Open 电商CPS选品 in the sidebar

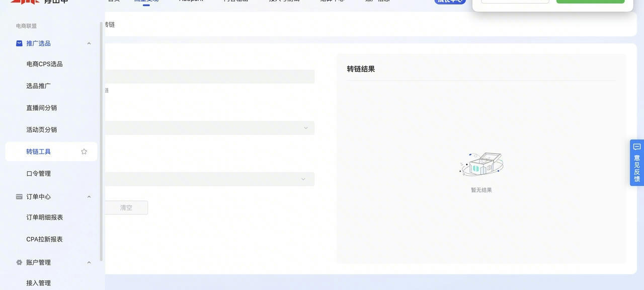pos(44,64)
